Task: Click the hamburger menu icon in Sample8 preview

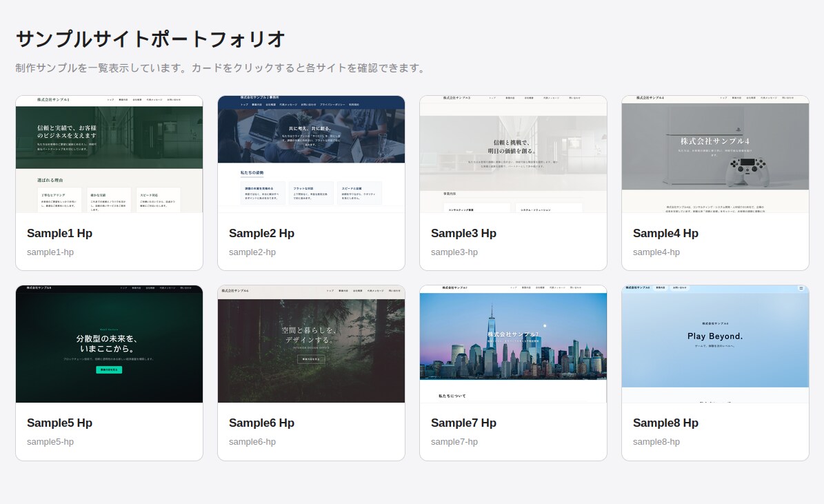Action: pos(801,288)
